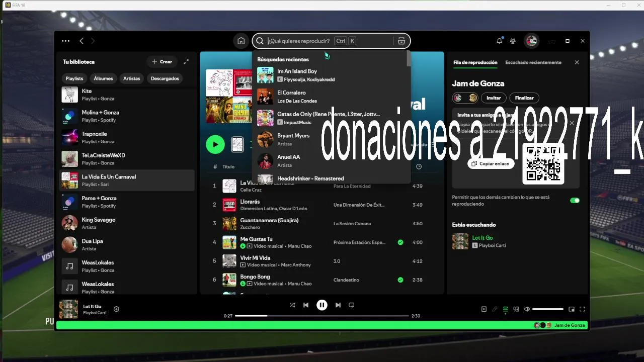Open the profile avatar menu
Screen dimensions: 644x362
[531, 41]
